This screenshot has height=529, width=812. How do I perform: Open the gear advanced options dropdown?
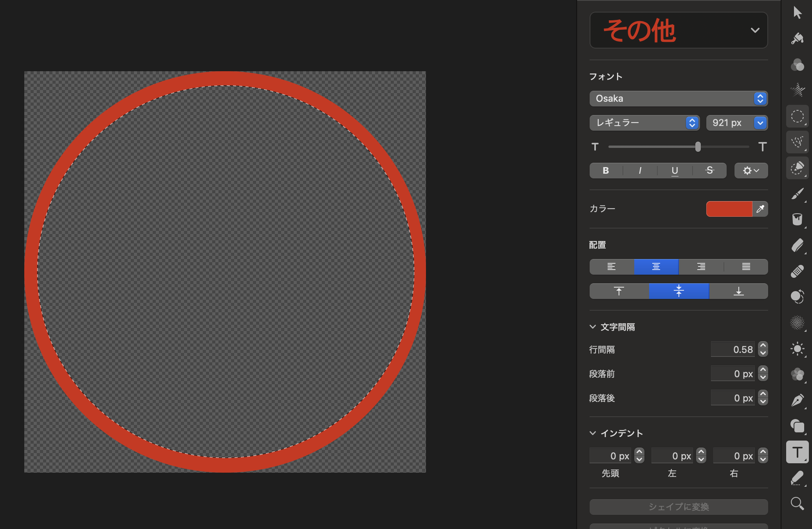pyautogui.click(x=751, y=171)
